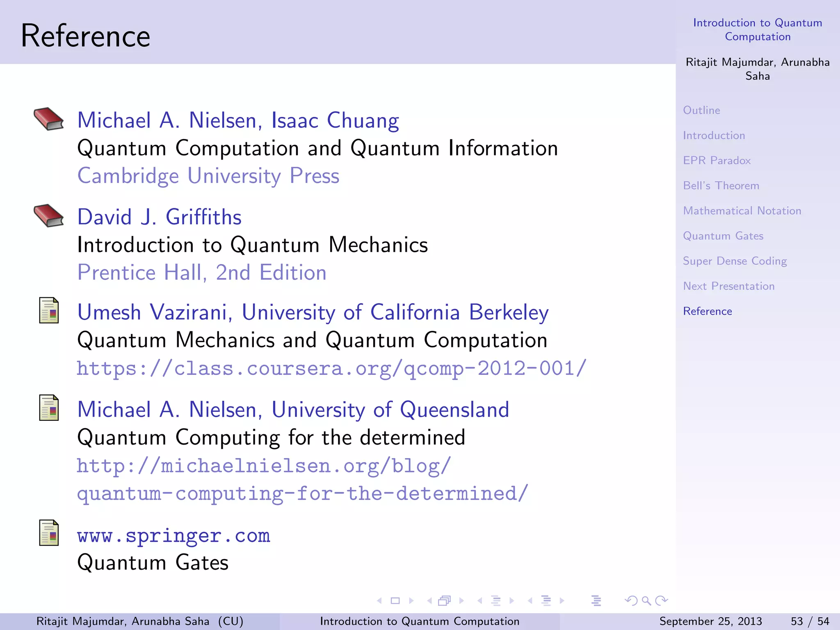Click the text Prentice Hall, 2nd Edition
This screenshot has width=840, height=630.
click(202, 273)
